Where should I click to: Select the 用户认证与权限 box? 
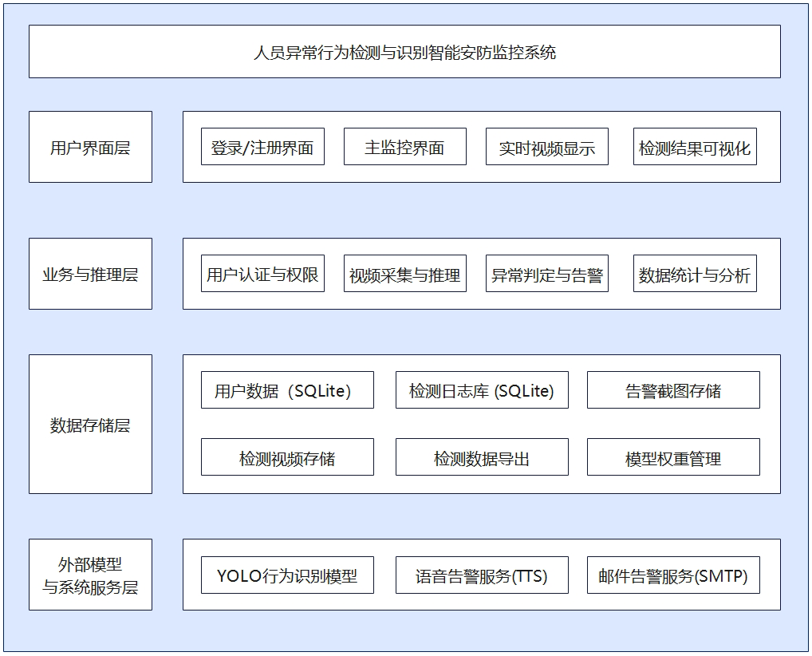point(262,274)
